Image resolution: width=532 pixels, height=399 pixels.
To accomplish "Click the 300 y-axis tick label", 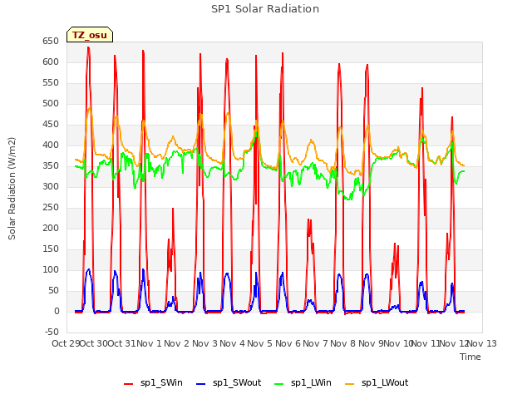I will [x=51, y=186].
